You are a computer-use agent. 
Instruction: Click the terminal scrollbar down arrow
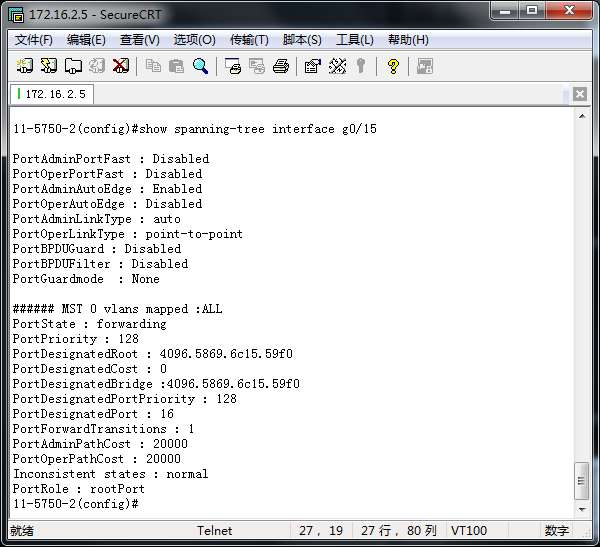pyautogui.click(x=581, y=504)
